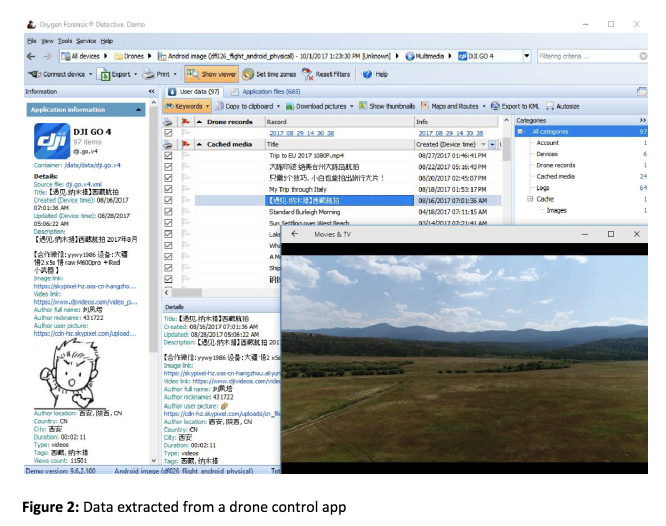The height and width of the screenshot is (526, 666).
Task: Toggle the Show viewer button
Action: pos(211,74)
